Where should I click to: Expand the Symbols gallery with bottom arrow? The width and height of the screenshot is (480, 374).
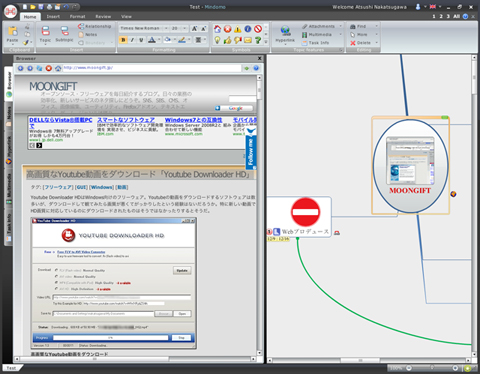coord(266,42)
